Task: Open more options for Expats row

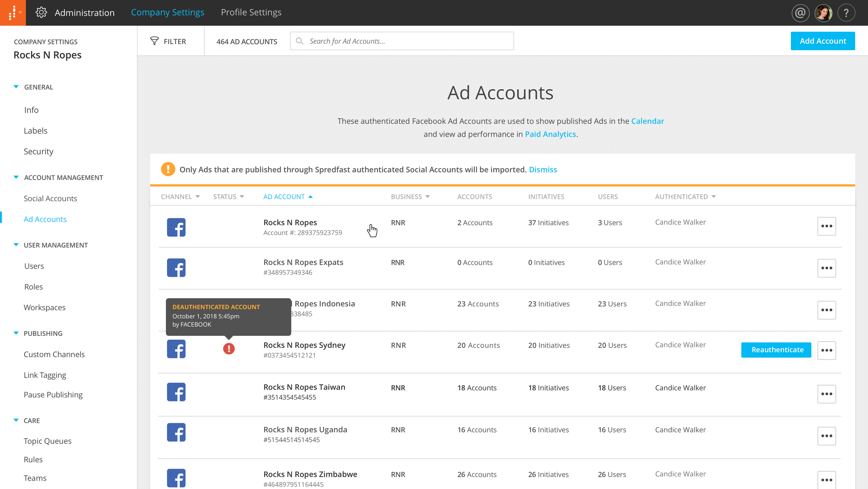Action: point(827,268)
